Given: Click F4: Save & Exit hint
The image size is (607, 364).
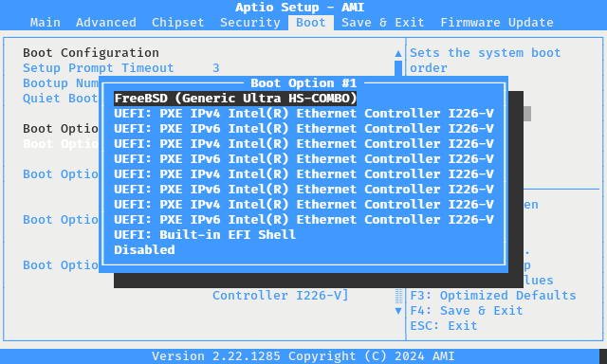Looking at the screenshot, I should 467,311.
